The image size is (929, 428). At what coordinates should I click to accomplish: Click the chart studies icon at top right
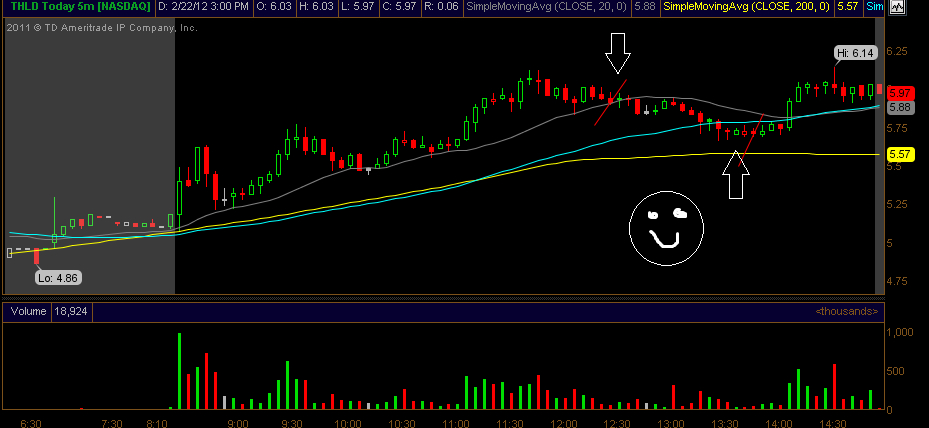tap(898, 8)
